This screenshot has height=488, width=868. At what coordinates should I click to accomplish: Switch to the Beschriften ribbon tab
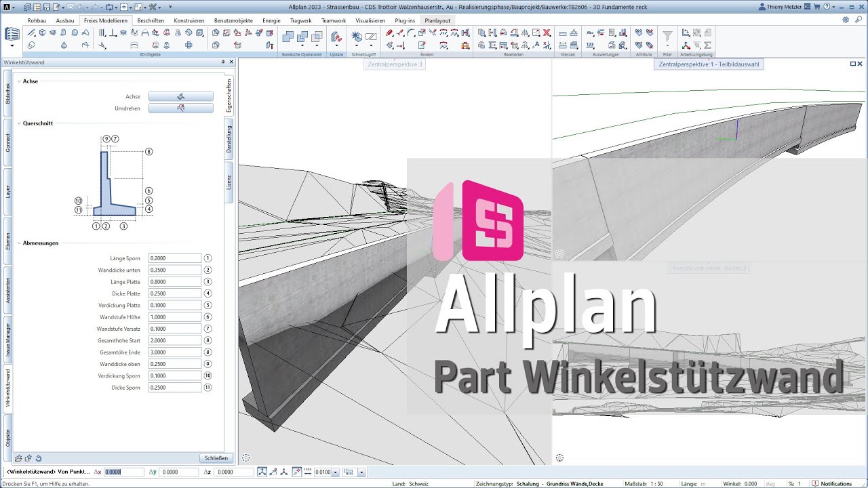pos(151,20)
